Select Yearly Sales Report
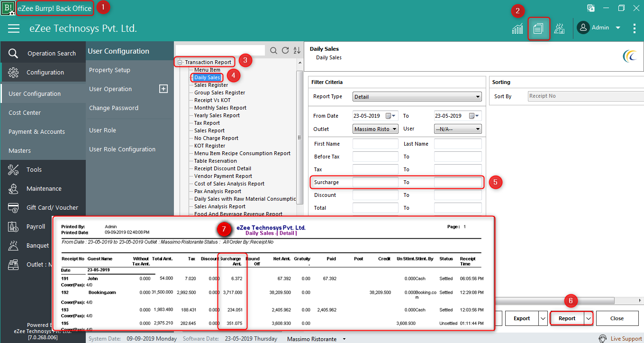The width and height of the screenshot is (644, 343). click(217, 115)
